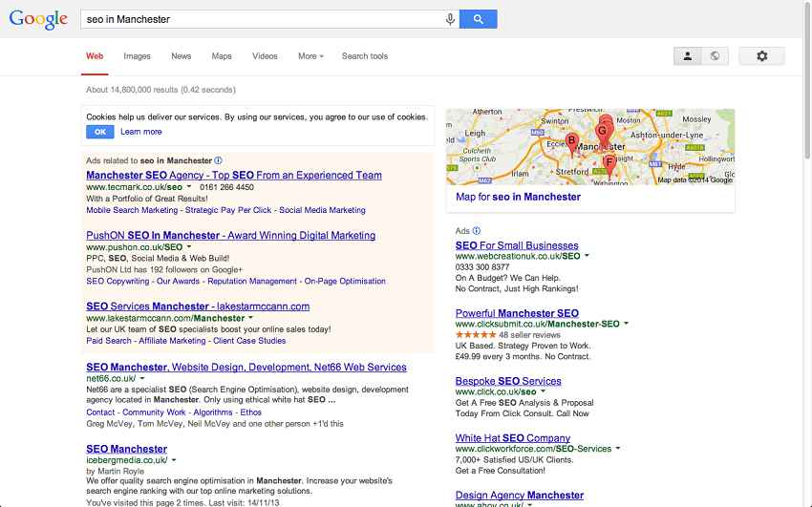Click the Google logo

[x=38, y=20]
